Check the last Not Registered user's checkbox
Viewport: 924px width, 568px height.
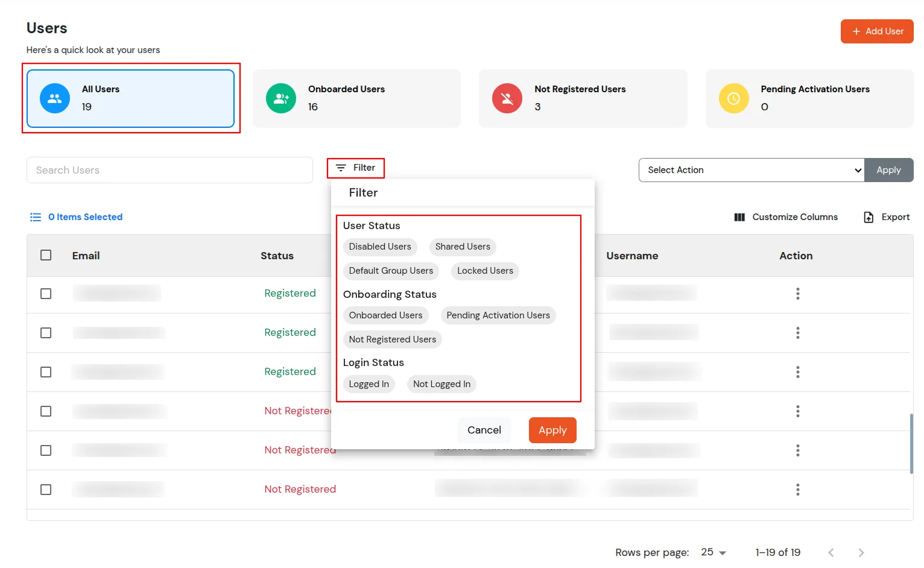pyautogui.click(x=46, y=489)
